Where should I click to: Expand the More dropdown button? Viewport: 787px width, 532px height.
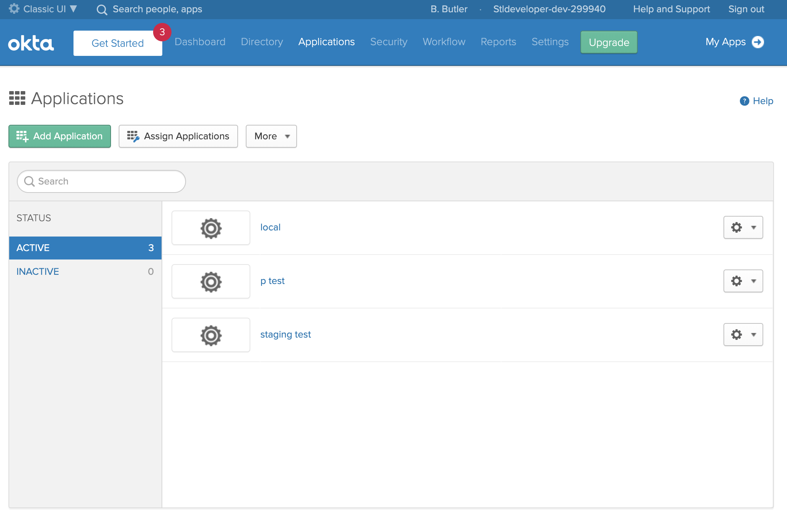pos(271,136)
